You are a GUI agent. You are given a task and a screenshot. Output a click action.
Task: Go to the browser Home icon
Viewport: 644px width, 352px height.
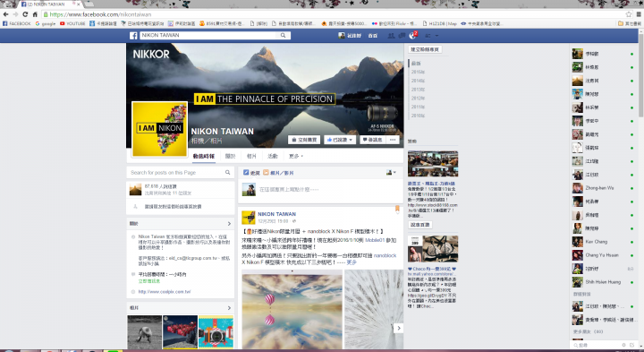click(35, 14)
